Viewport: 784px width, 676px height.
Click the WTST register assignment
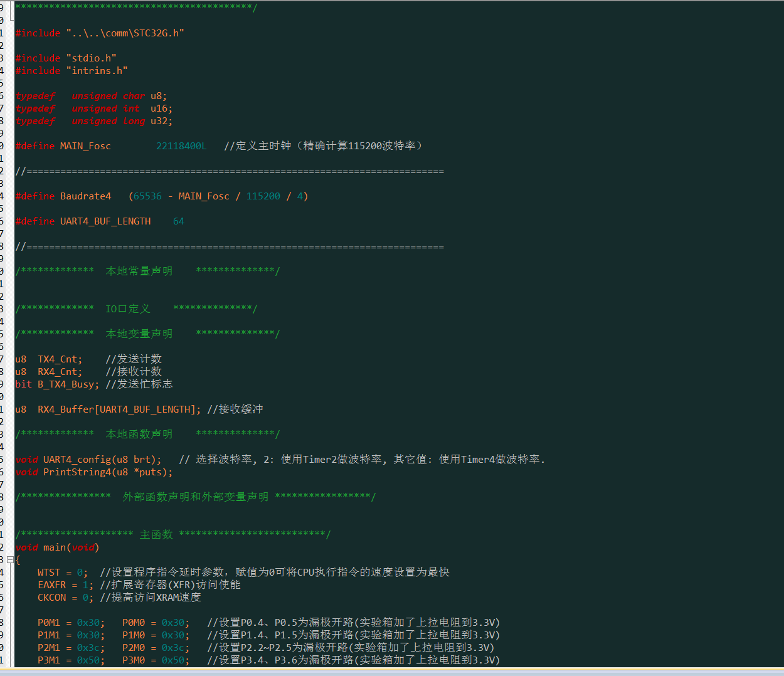(63, 573)
